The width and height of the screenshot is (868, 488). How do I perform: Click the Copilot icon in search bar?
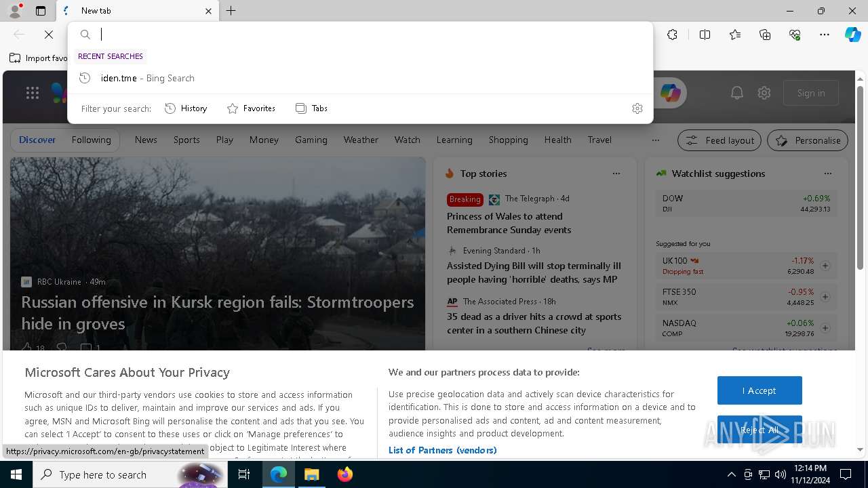[670, 93]
